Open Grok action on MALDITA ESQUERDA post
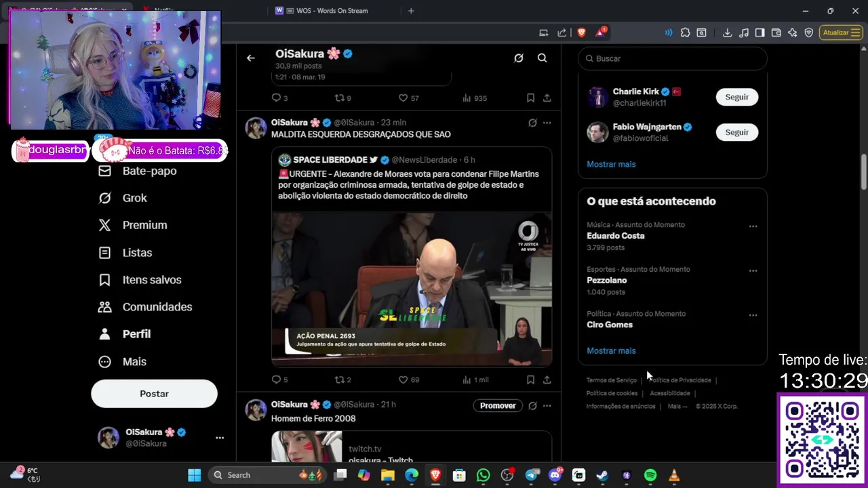This screenshot has width=868, height=488. click(x=532, y=123)
